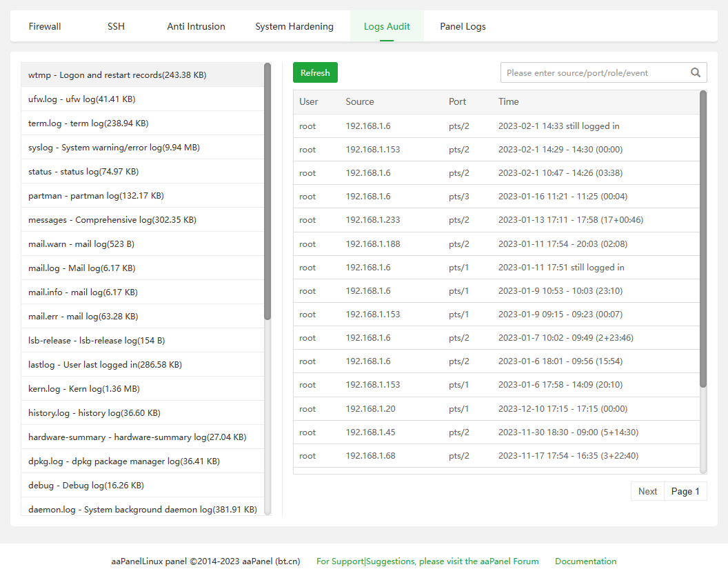
Task: Select the Panel Logs tab
Action: coord(463,26)
